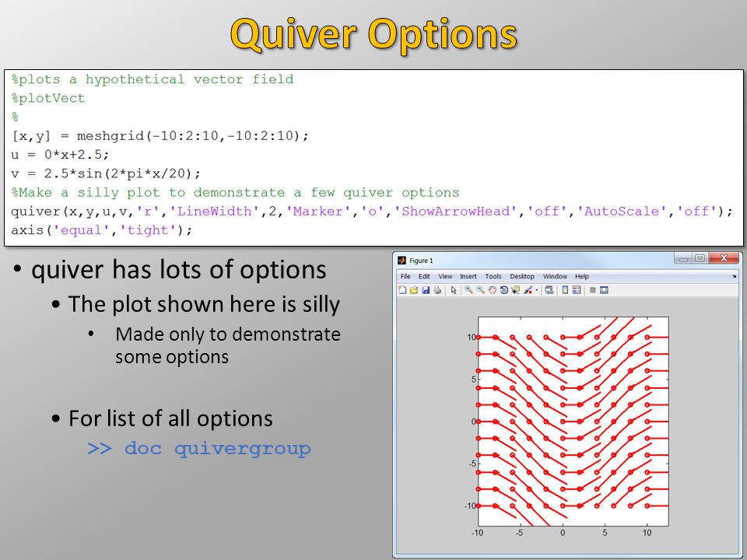Click the MATLAB logo in Figure 1 title bar
Image resolution: width=747 pixels, height=560 pixels.
point(402,261)
